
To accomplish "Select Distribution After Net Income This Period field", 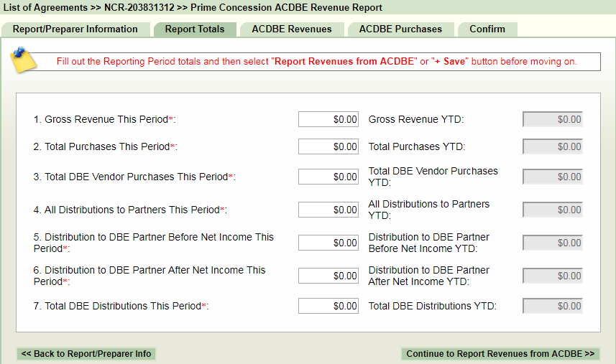I will pyautogui.click(x=328, y=276).
